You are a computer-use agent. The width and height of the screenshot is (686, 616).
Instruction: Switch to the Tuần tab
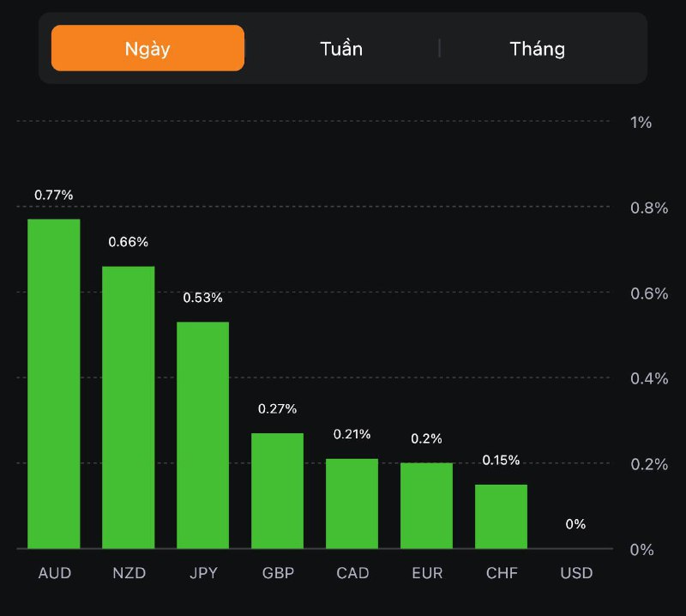tap(341, 48)
